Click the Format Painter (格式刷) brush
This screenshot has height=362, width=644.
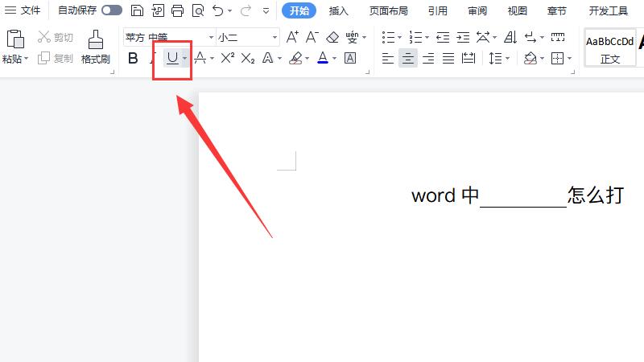point(95,47)
